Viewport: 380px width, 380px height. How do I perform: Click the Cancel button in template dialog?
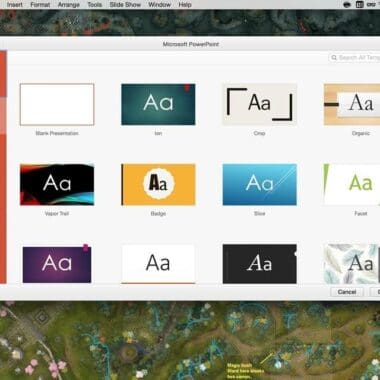tap(347, 292)
